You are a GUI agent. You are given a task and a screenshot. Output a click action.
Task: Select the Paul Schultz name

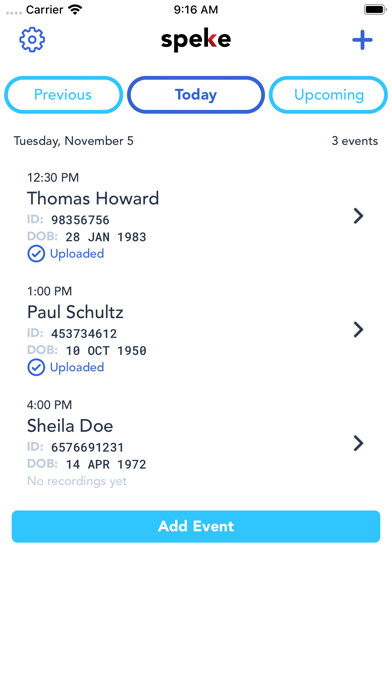(x=75, y=312)
